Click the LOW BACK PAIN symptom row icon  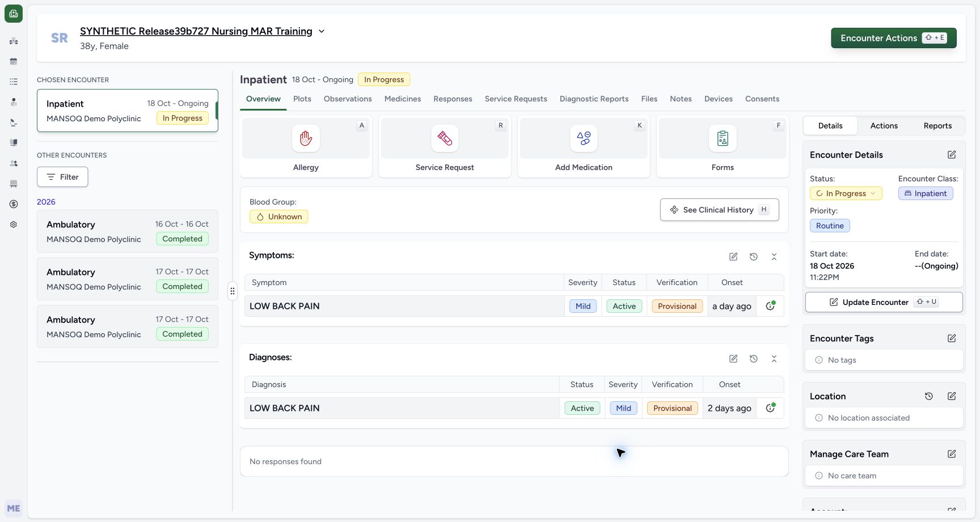pyautogui.click(x=770, y=306)
